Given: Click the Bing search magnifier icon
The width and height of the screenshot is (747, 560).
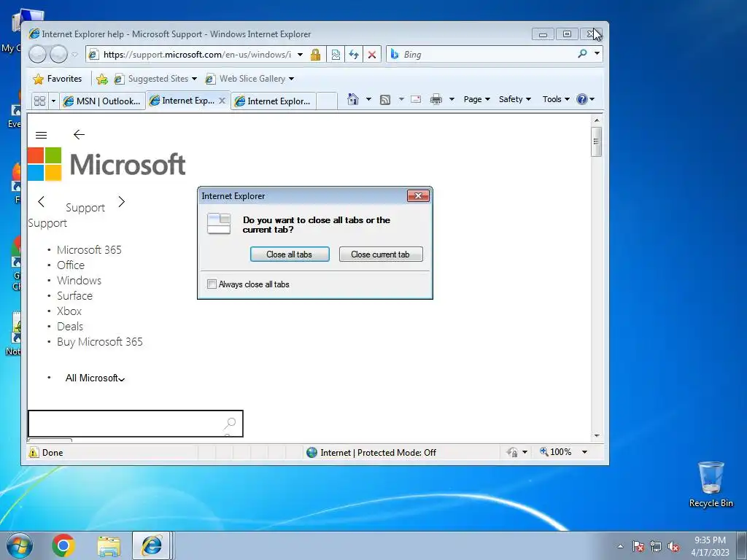Looking at the screenshot, I should click(x=582, y=54).
